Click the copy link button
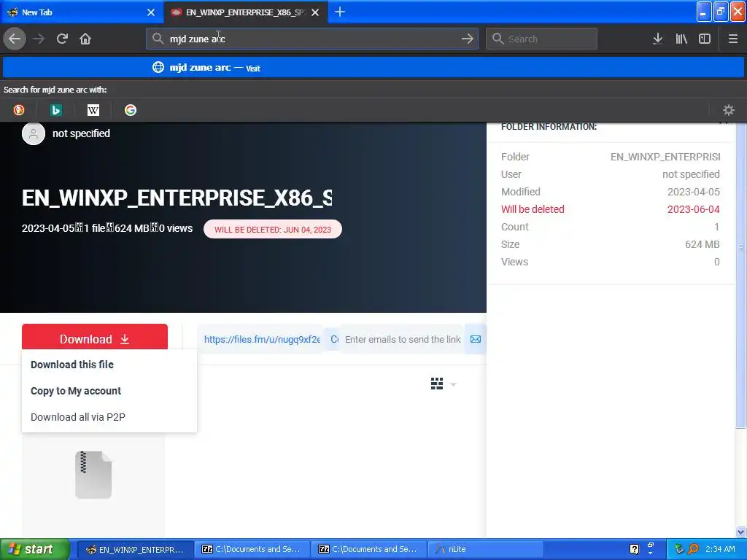This screenshot has width=747, height=560. [334, 339]
